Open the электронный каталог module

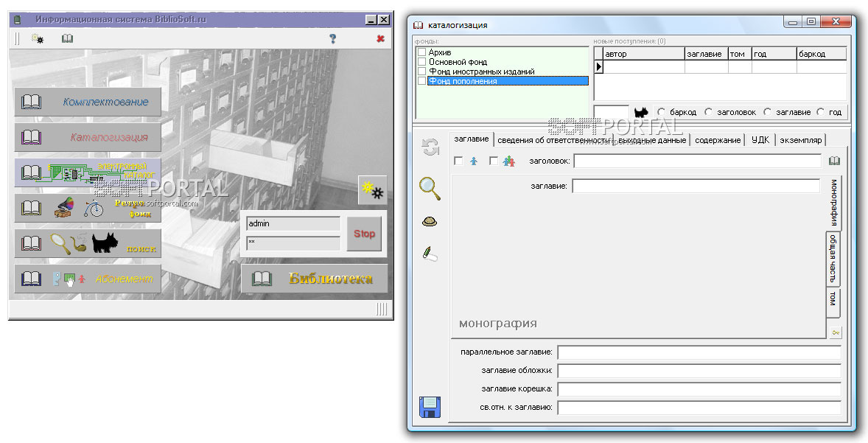pos(88,172)
